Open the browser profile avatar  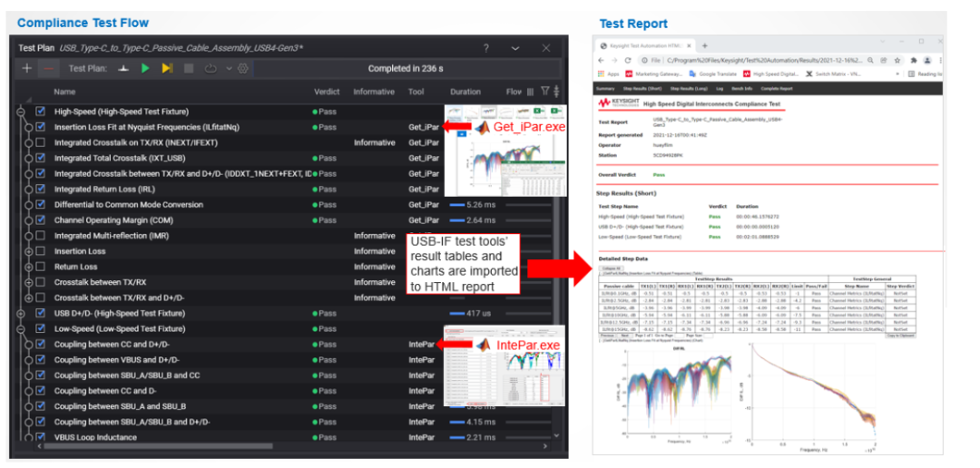[x=926, y=61]
